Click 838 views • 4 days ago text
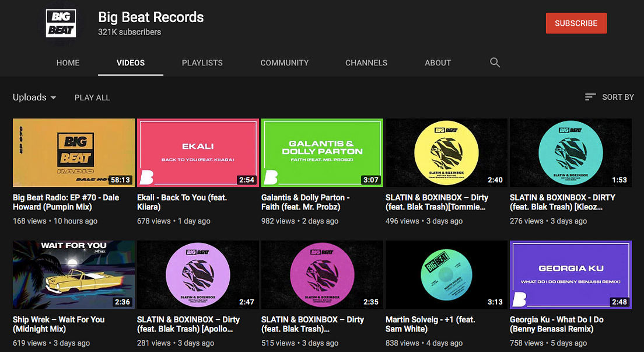 (x=424, y=343)
